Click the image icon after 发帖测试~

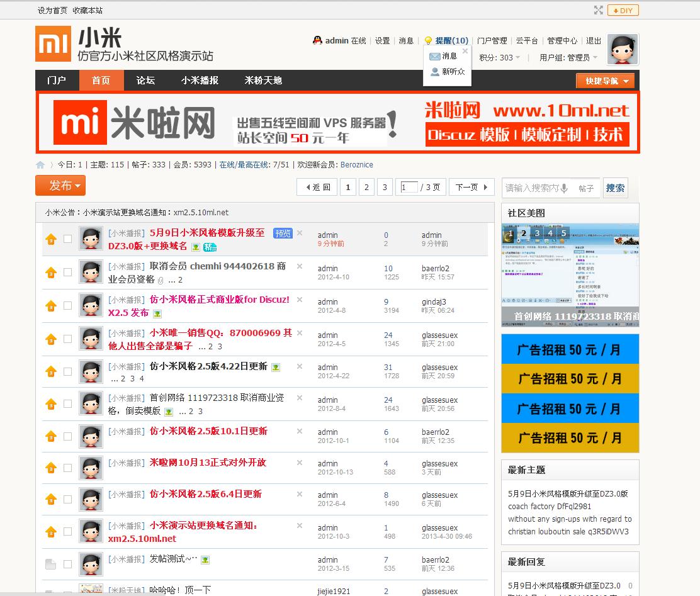[x=205, y=560]
